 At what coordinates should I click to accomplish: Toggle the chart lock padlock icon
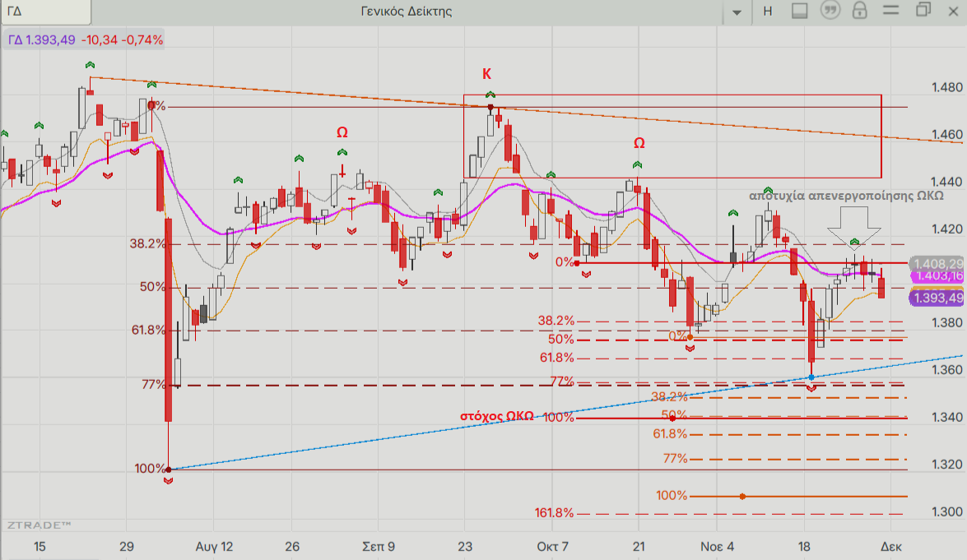[860, 11]
